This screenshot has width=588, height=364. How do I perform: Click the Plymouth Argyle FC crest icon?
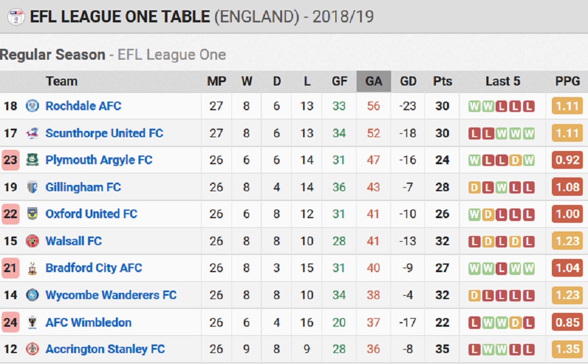32,160
